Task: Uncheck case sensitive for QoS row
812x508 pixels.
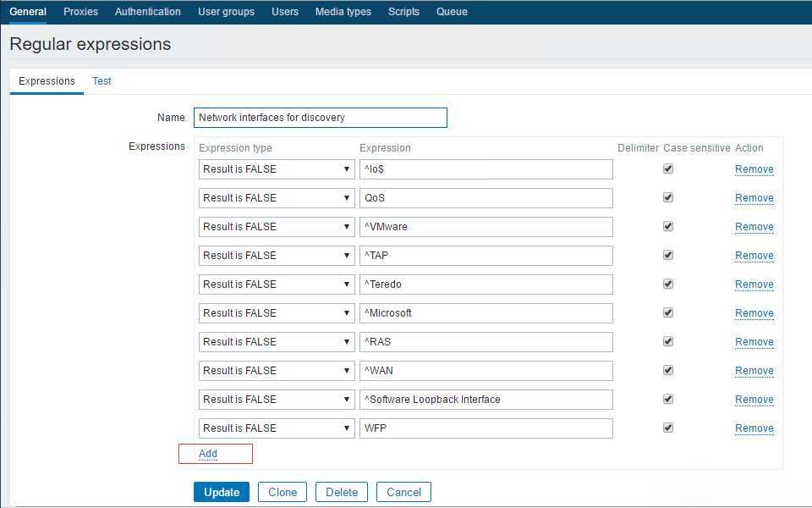Action: click(x=668, y=197)
